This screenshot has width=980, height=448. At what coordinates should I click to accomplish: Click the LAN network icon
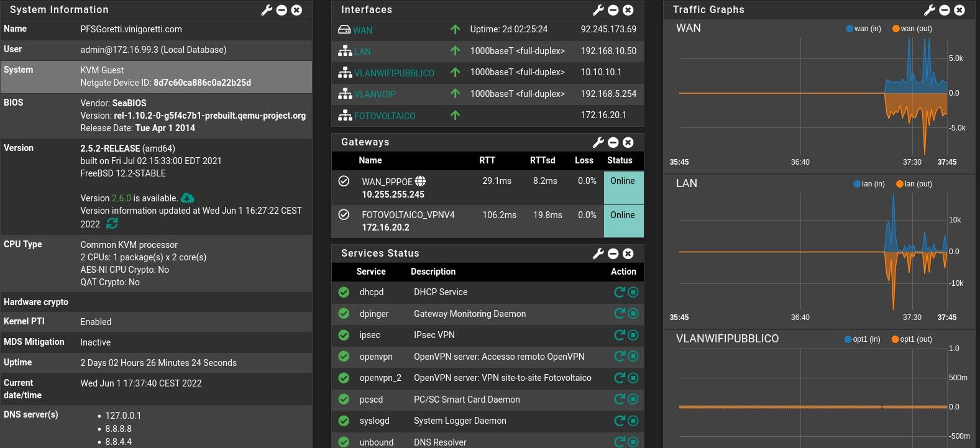pyautogui.click(x=344, y=51)
